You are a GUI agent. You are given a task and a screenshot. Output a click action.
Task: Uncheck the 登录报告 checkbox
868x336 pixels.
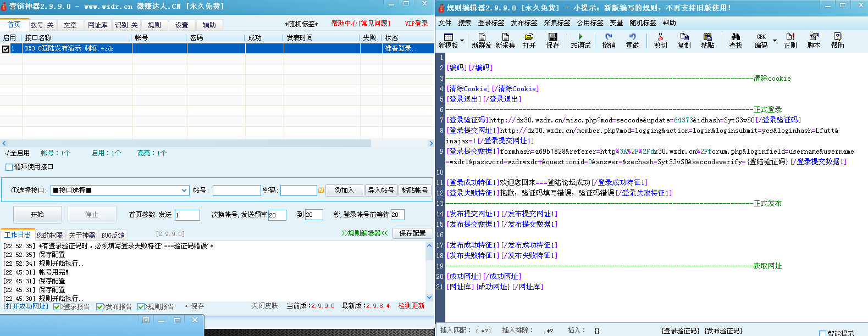[57, 307]
